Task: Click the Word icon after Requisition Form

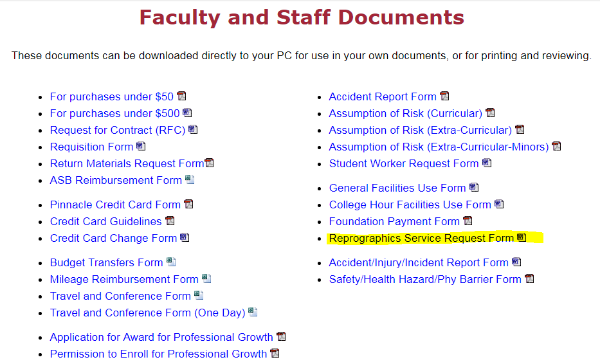Action: tap(141, 147)
